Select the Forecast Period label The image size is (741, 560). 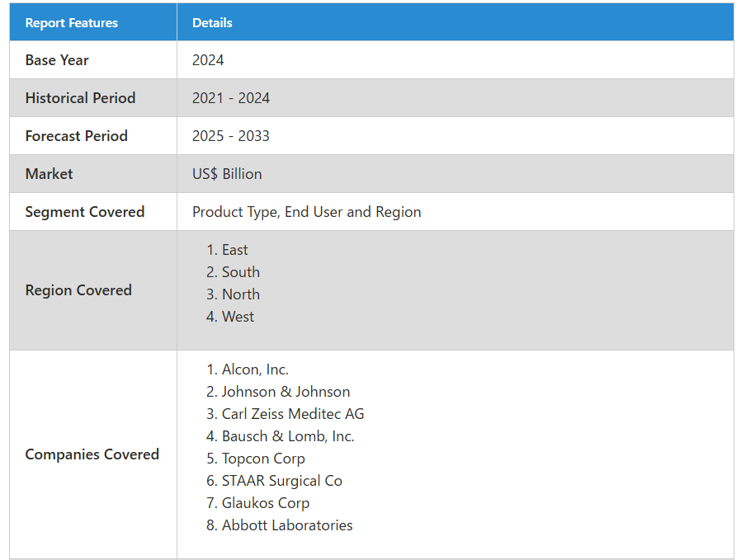click(x=77, y=136)
